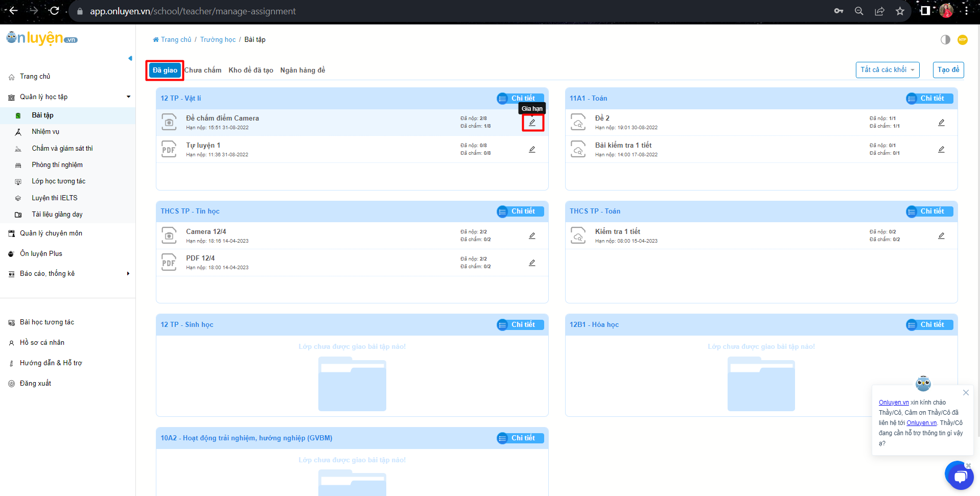
Task: Click the Onluyen.vn logo
Action: click(42, 38)
